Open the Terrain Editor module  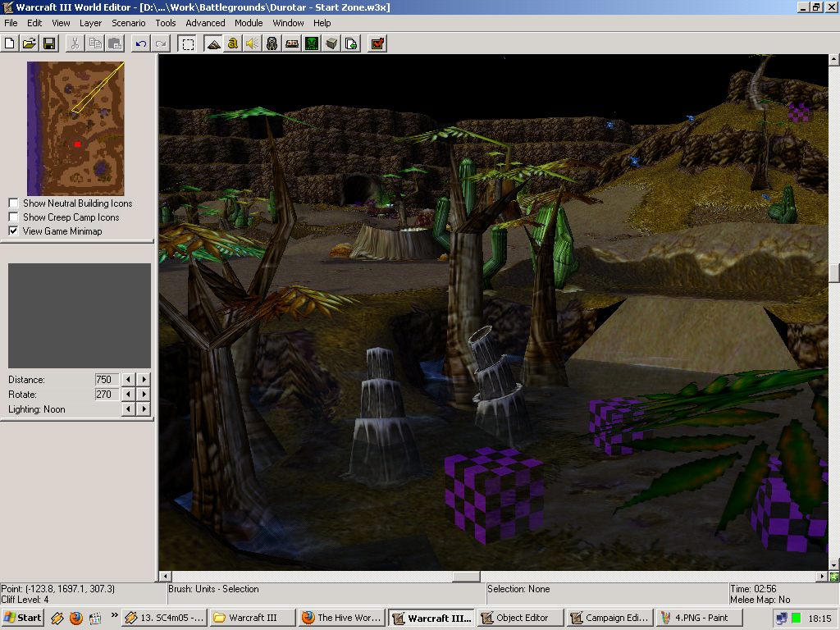pyautogui.click(x=212, y=43)
